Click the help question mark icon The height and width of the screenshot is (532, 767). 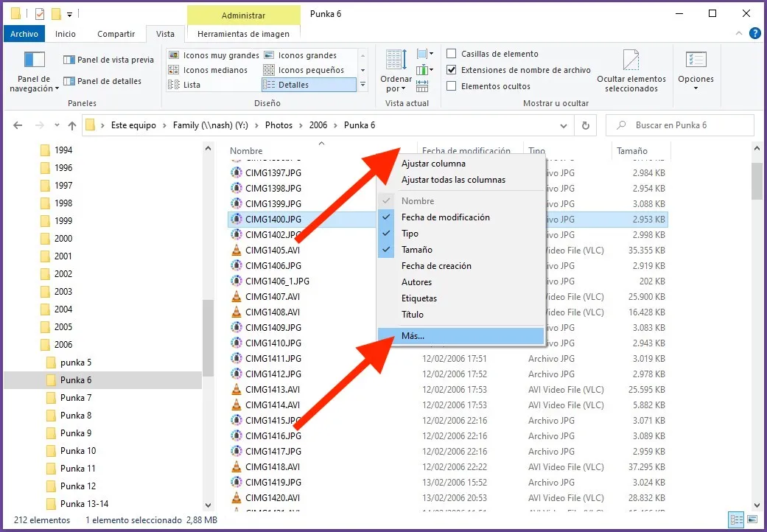(x=754, y=33)
